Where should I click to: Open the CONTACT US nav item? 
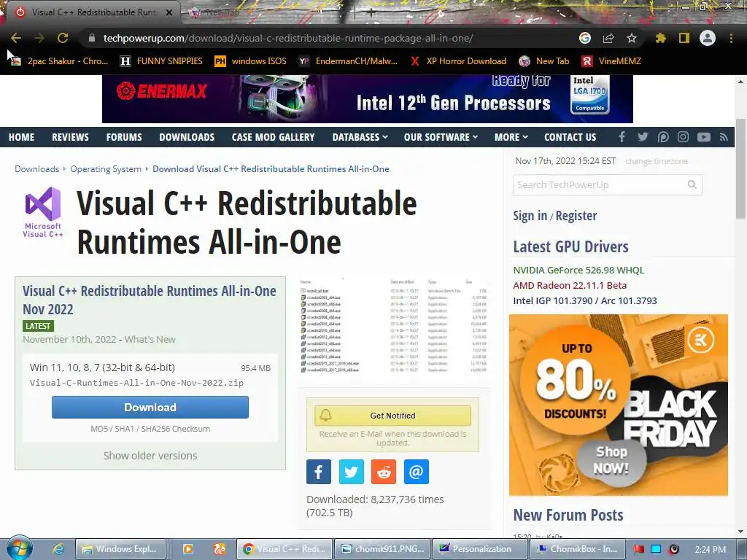pyautogui.click(x=570, y=137)
